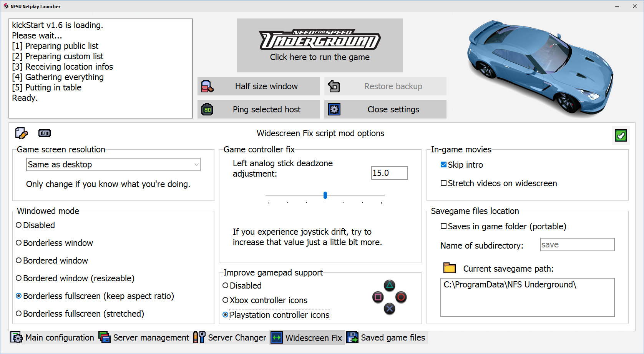This screenshot has height=354, width=644.
Task: Click the Restore backup button
Action: [x=385, y=86]
